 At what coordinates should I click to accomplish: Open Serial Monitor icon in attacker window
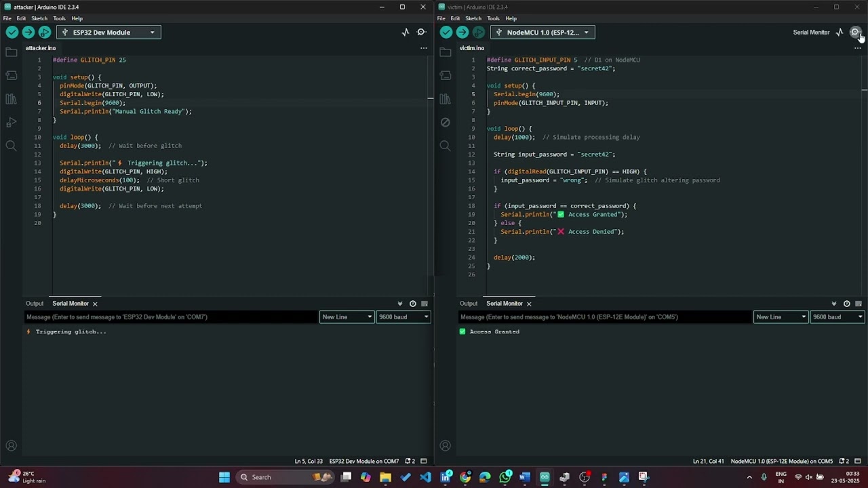pyautogui.click(x=421, y=32)
